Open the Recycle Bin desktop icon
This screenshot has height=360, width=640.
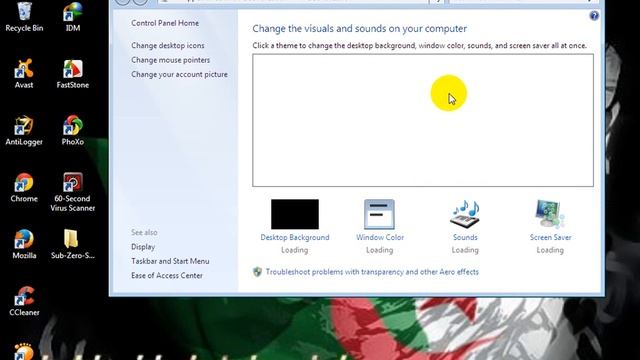tap(24, 16)
